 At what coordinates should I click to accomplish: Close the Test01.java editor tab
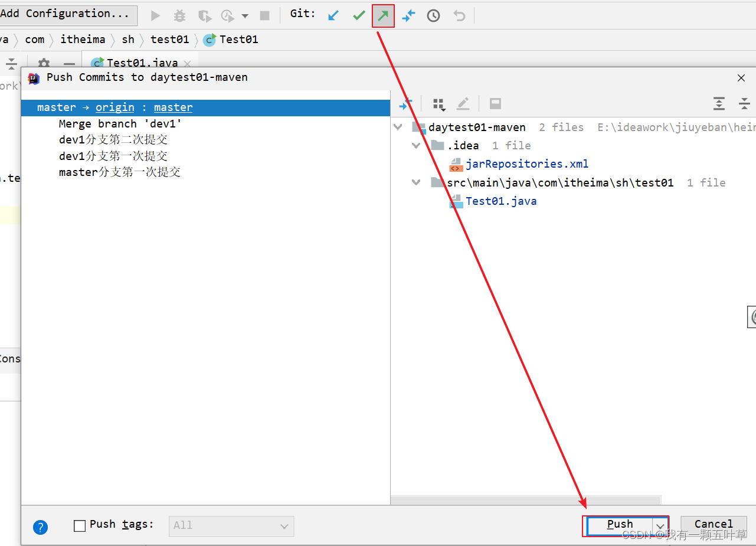(x=188, y=64)
